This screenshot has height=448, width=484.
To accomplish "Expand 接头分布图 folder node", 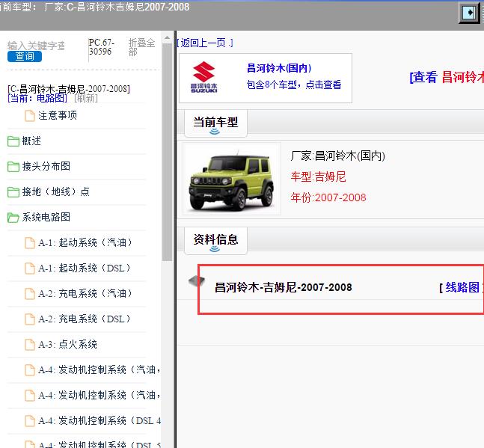I will click(x=46, y=166).
